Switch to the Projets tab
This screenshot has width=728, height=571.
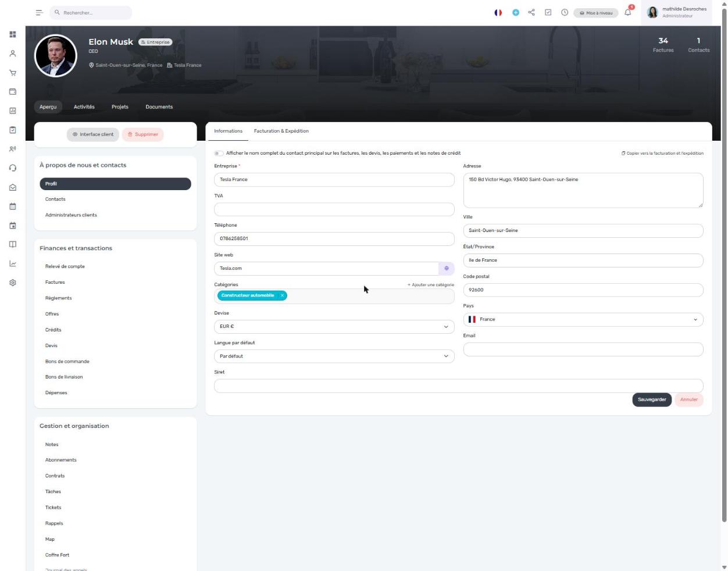click(x=120, y=107)
